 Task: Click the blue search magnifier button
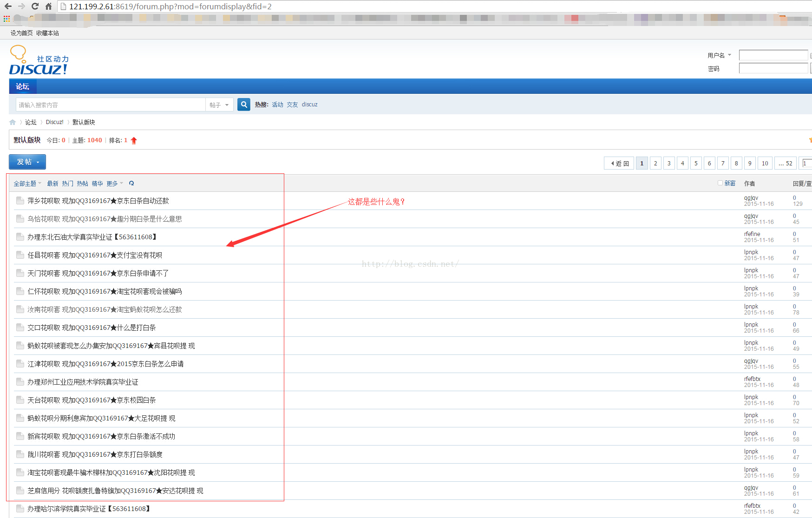click(244, 105)
